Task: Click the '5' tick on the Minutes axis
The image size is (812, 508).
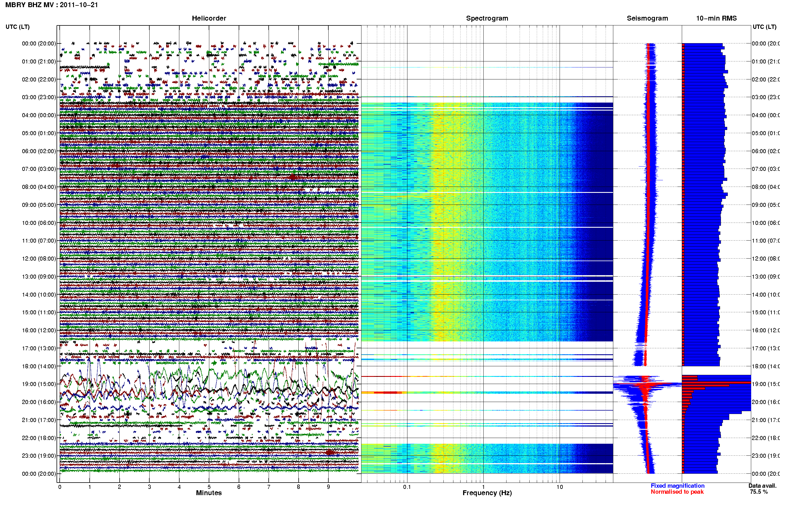Action: coord(209,487)
